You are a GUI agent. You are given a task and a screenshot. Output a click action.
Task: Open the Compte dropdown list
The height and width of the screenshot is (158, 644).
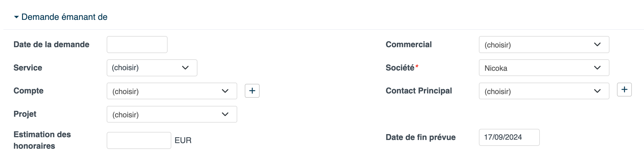click(x=172, y=91)
